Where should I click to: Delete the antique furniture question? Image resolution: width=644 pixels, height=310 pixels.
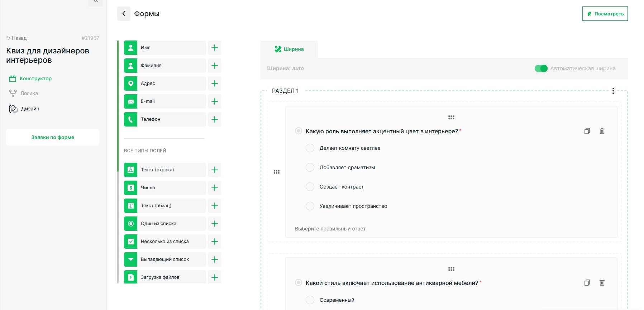click(602, 283)
